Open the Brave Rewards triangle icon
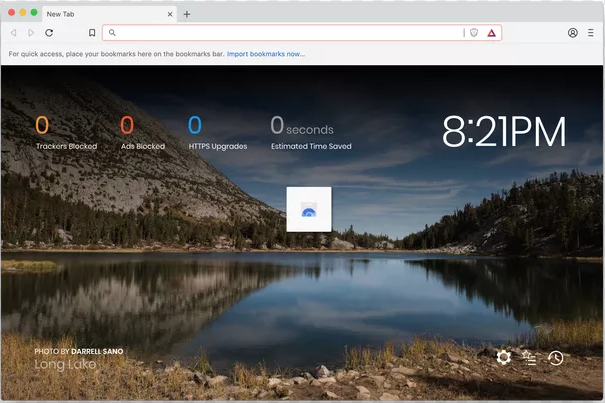The image size is (605, 403). pos(491,33)
